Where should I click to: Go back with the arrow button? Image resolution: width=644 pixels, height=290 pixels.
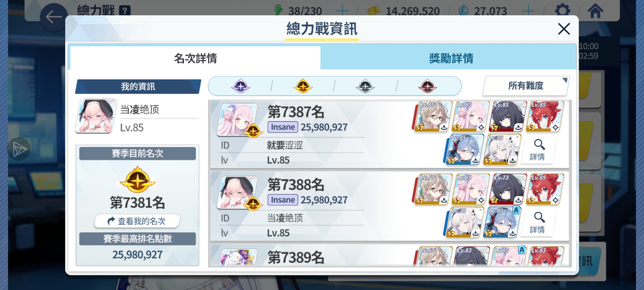point(54,17)
